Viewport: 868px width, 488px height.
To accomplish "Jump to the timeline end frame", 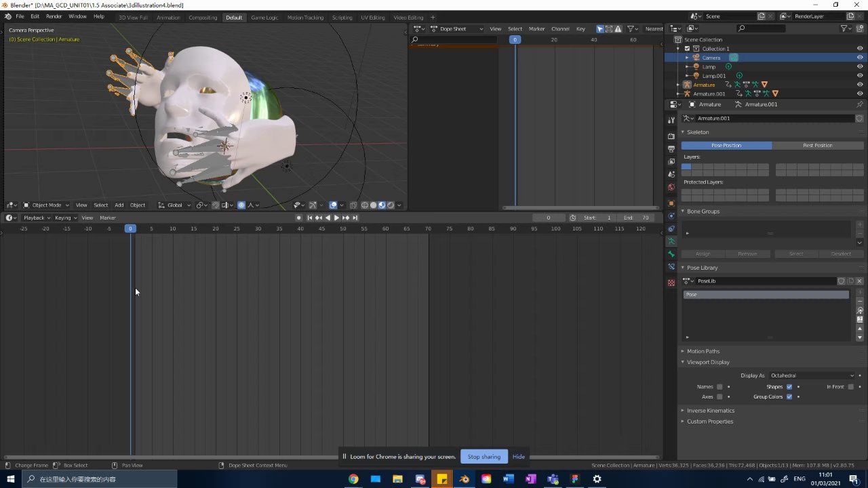I will click(x=355, y=218).
